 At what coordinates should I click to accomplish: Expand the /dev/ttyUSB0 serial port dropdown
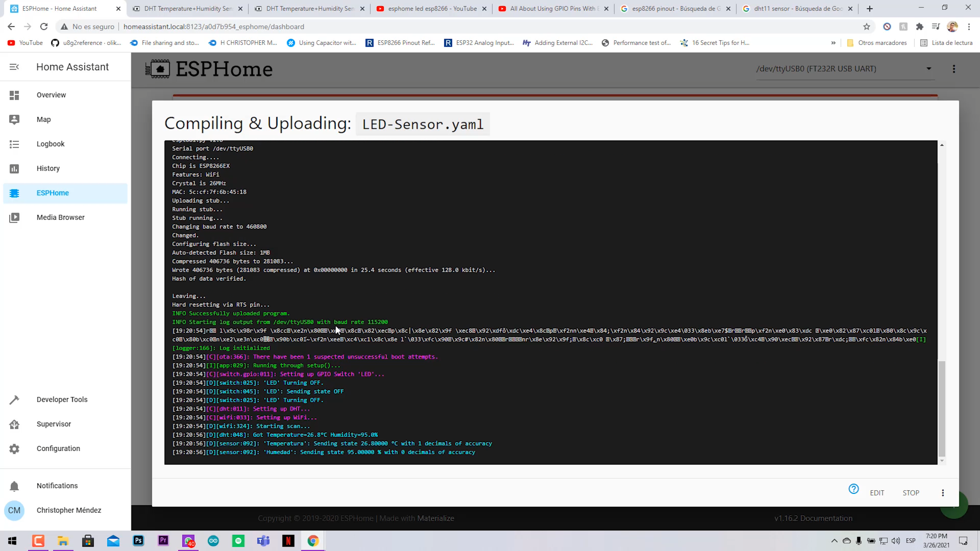pos(928,69)
